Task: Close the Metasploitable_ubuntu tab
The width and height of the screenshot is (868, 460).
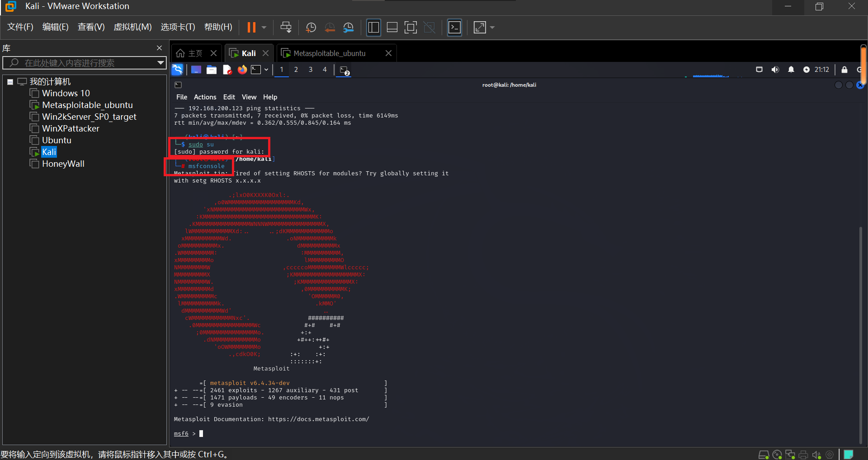Action: pyautogui.click(x=388, y=53)
